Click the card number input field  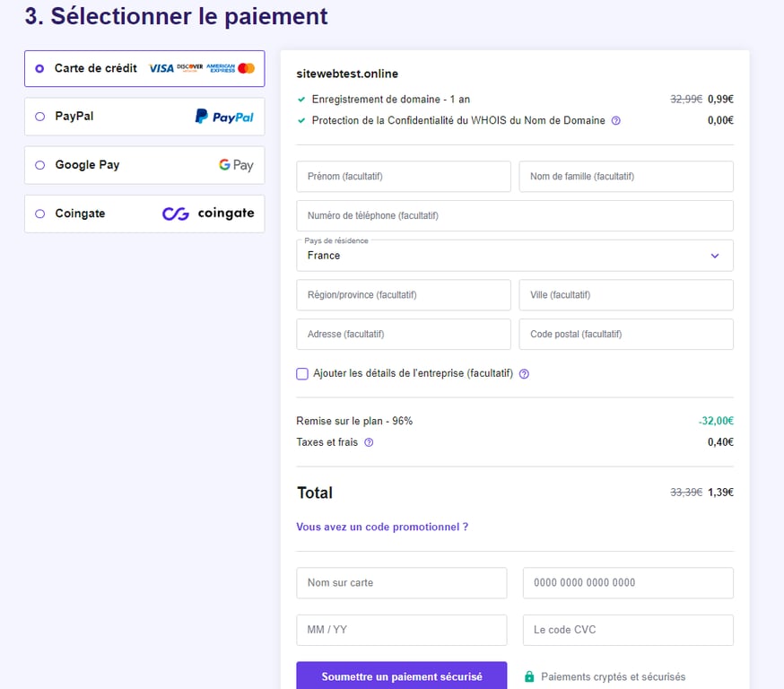pyautogui.click(x=626, y=583)
